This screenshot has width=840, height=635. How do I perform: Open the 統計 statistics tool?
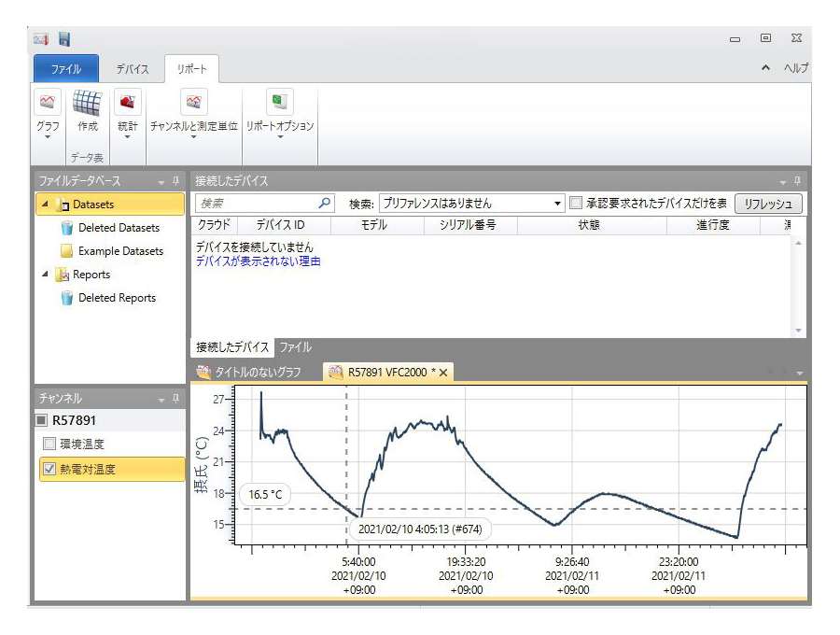(127, 103)
